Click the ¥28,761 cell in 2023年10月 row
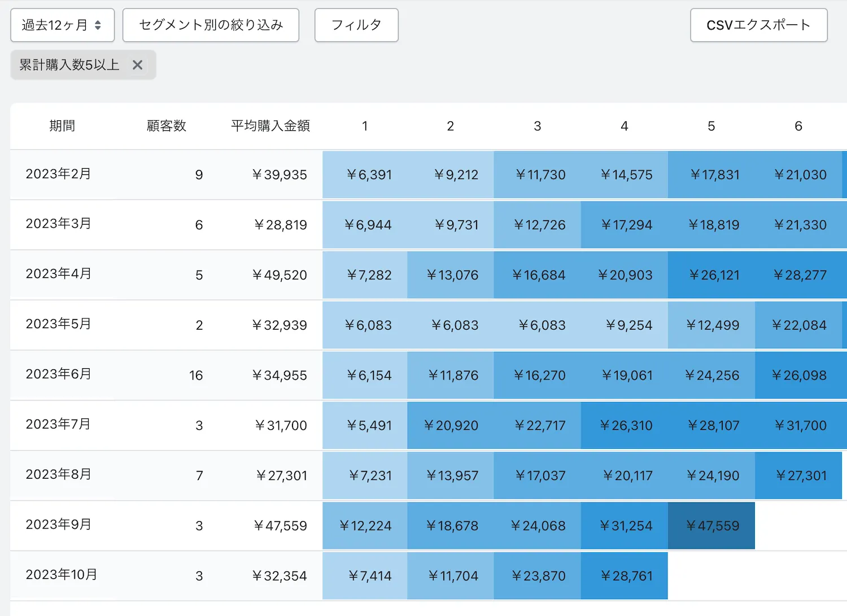 pyautogui.click(x=626, y=576)
